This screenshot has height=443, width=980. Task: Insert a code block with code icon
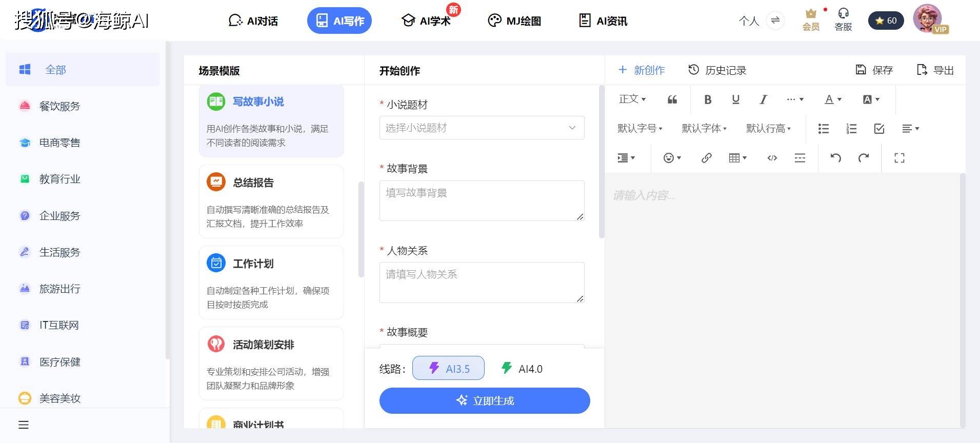click(x=772, y=158)
